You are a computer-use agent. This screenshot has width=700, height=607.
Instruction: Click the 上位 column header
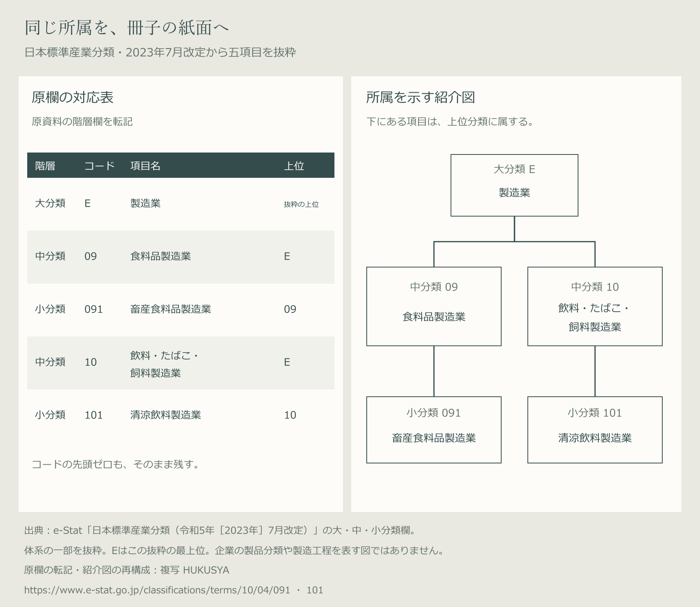tap(294, 166)
